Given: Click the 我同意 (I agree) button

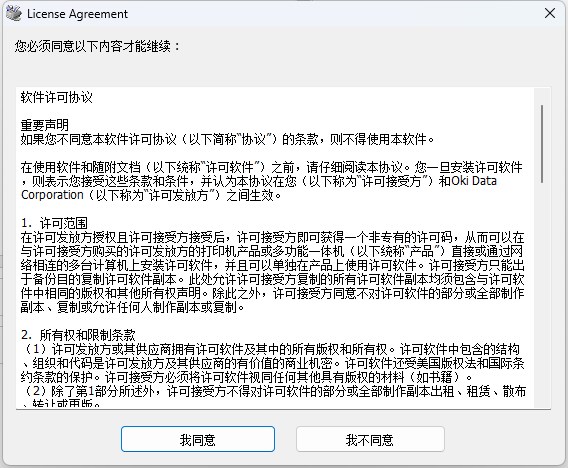Looking at the screenshot, I should point(198,439).
